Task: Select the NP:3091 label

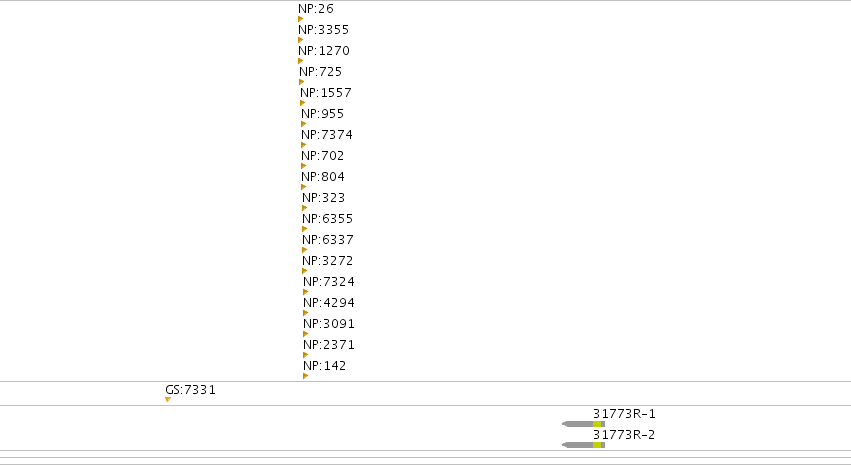Action: click(329, 324)
